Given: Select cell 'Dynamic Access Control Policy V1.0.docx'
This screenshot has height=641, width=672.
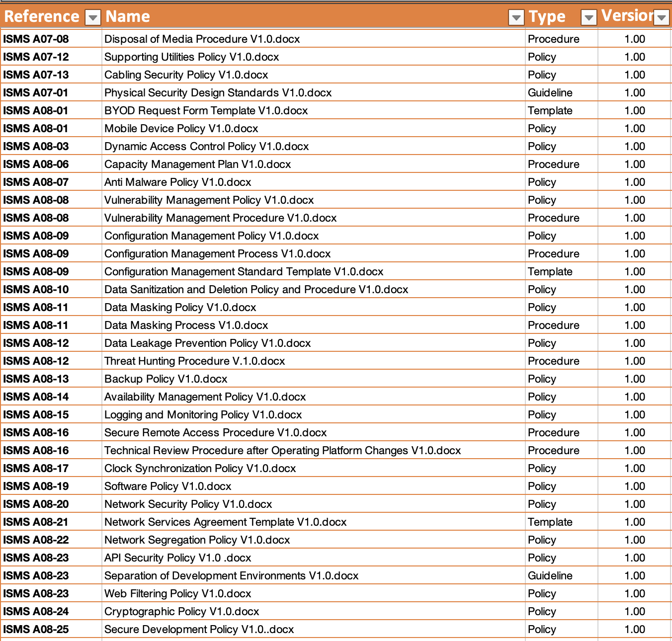Looking at the screenshot, I should (x=314, y=146).
